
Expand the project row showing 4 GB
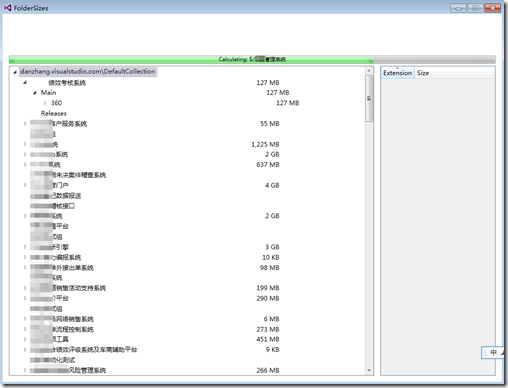pos(25,185)
